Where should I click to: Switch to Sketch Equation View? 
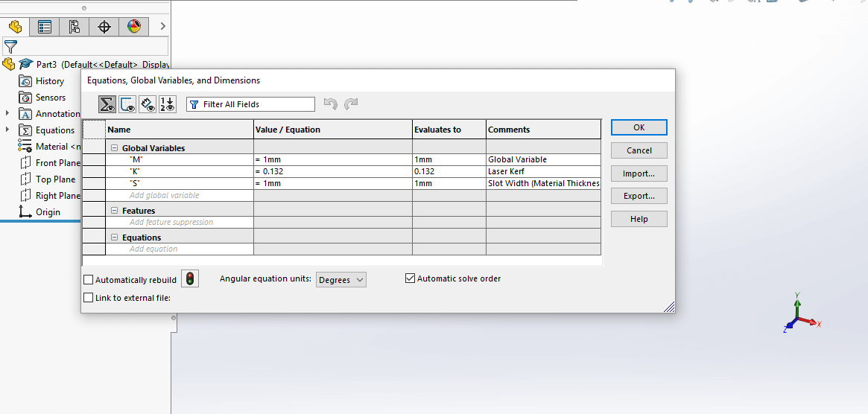127,104
